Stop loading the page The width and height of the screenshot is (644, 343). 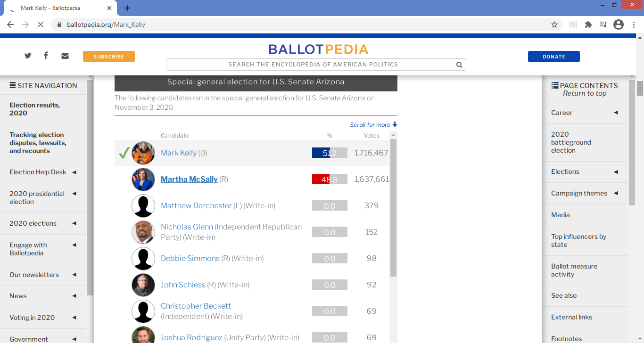pos(41,24)
